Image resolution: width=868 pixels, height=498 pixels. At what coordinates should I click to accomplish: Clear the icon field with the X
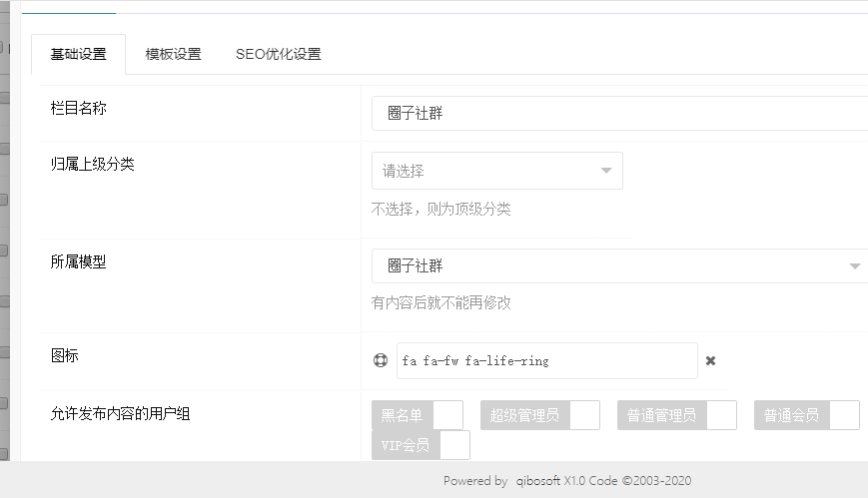click(710, 360)
